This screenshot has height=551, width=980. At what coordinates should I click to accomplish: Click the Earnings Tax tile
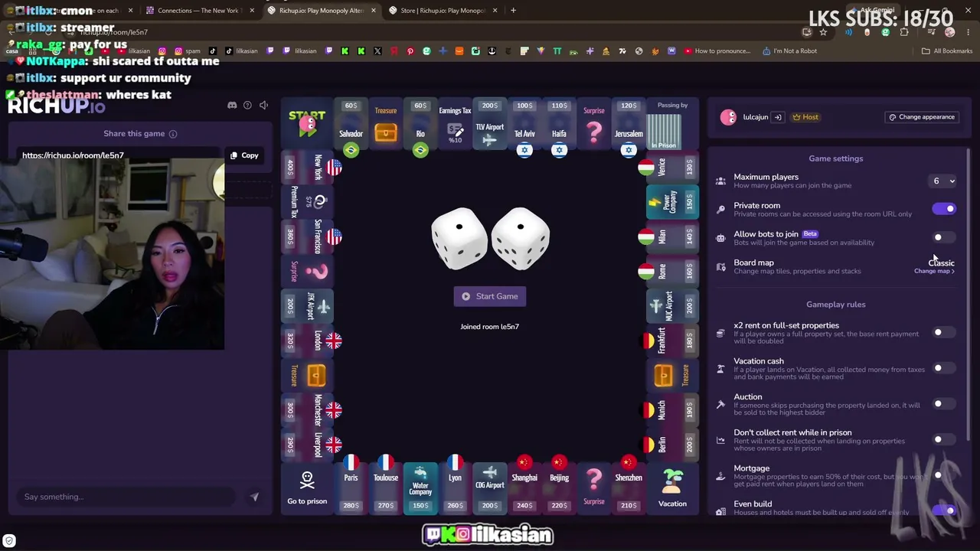pos(455,125)
